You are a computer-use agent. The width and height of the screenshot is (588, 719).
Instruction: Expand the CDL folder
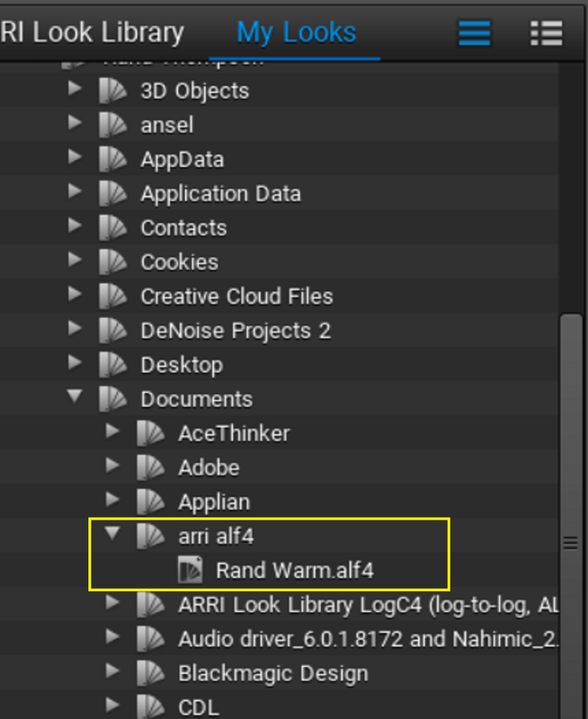(112, 705)
